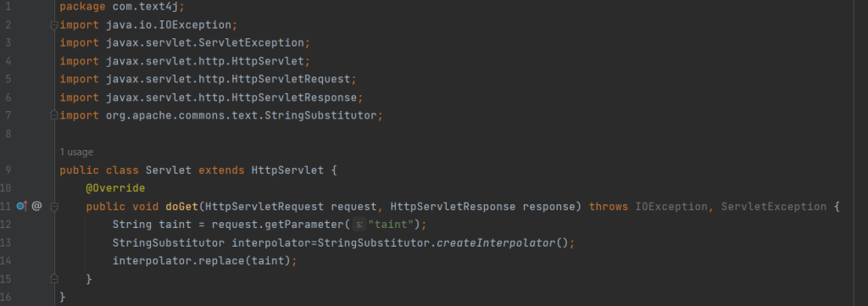Click the parameter name hint before "taint"

[359, 225]
